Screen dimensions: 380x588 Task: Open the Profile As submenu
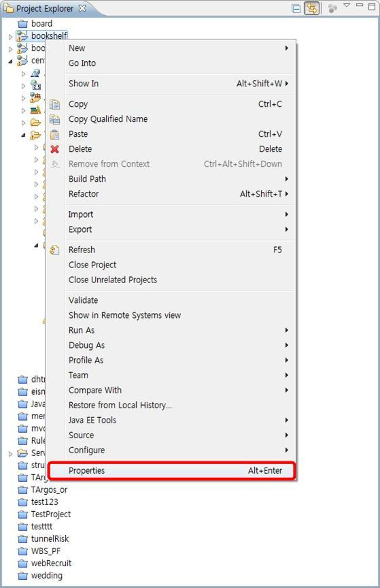click(171, 361)
